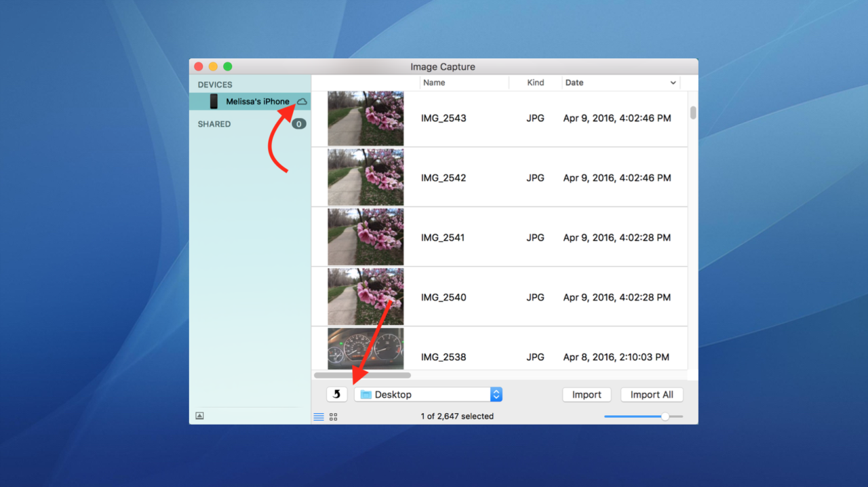The image size is (868, 487).
Task: Click the SHARED sidebar header
Action: point(214,124)
